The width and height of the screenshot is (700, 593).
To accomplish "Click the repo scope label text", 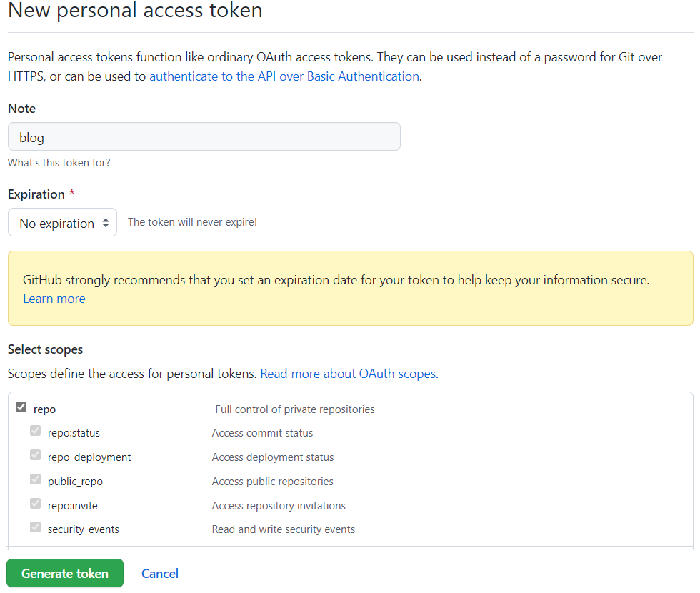I will [x=44, y=409].
